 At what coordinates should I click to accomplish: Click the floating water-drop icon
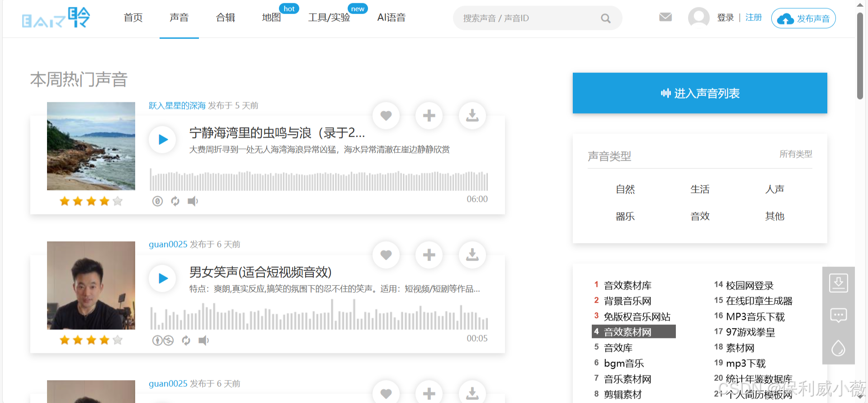(x=839, y=348)
